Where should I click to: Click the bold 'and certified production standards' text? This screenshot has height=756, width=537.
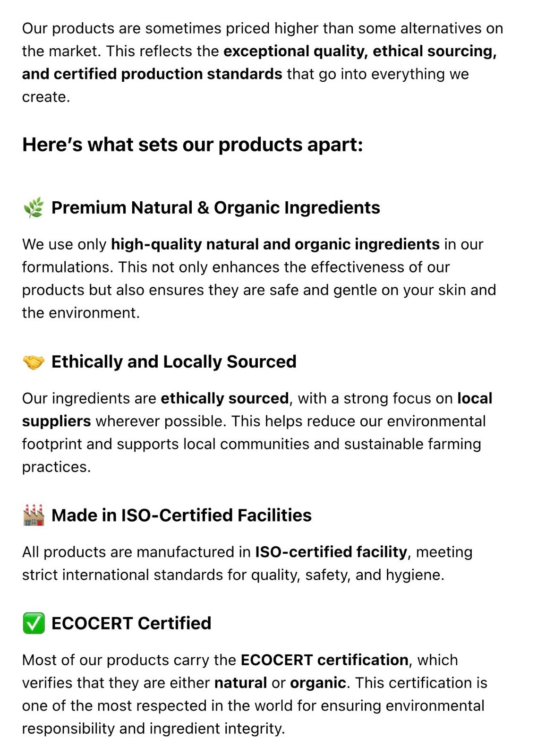pos(152,74)
